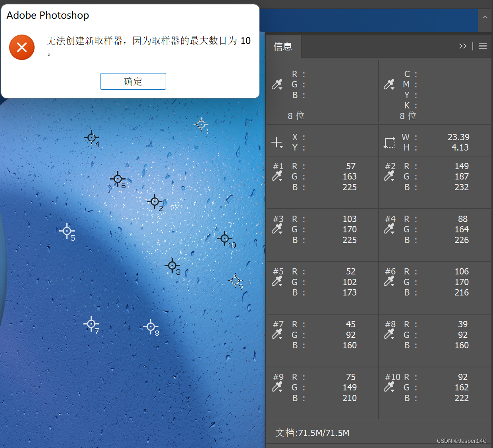Screen dimensions: 493x448
Task: Select color sampler 8 on canvas
Action: point(151,327)
